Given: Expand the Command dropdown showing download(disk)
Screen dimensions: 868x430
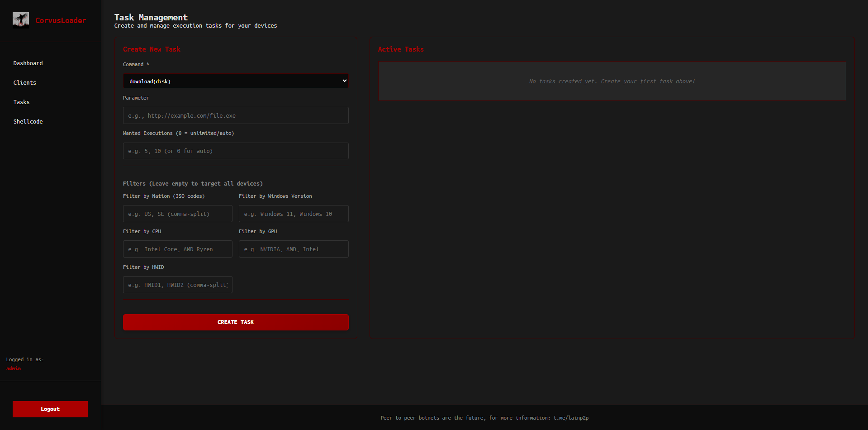Looking at the screenshot, I should (x=236, y=81).
